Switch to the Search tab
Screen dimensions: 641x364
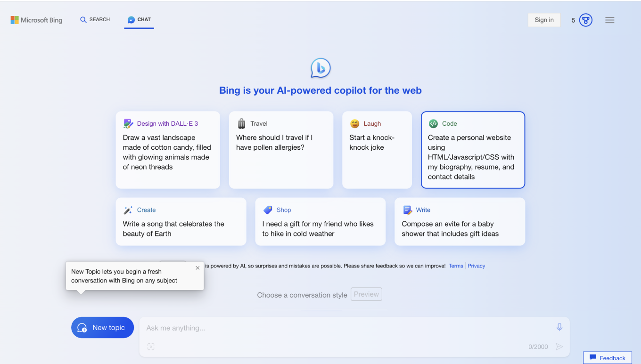click(x=95, y=20)
